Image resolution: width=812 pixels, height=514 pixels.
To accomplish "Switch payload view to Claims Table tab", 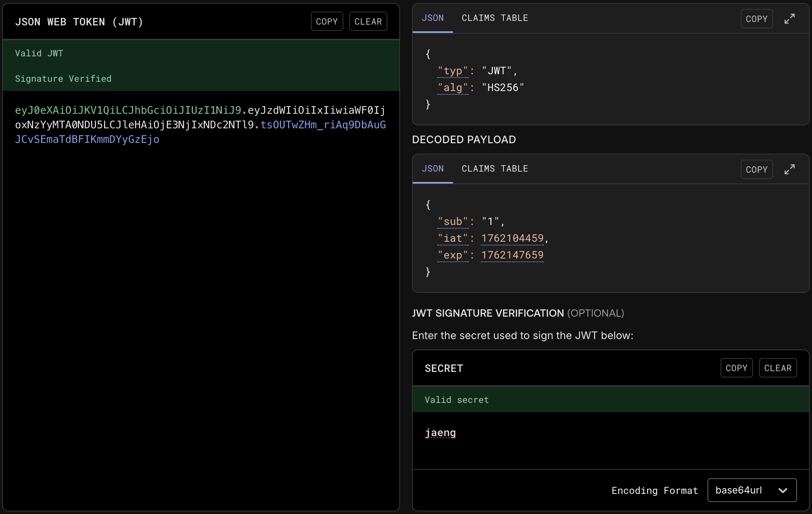I will (494, 169).
